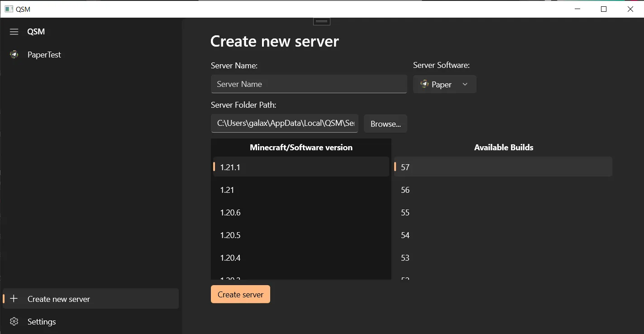The image size is (644, 334).
Task: Click the Create server button
Action: [x=240, y=294]
